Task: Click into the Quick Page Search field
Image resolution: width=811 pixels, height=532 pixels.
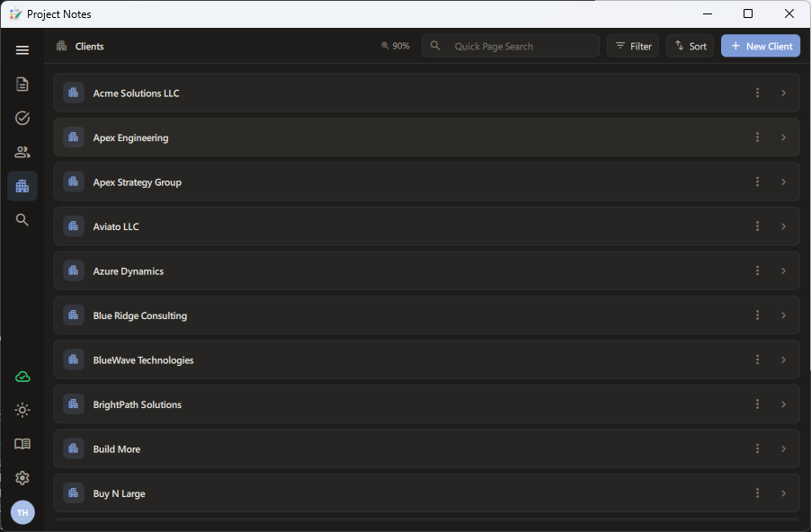Action: click(511, 46)
